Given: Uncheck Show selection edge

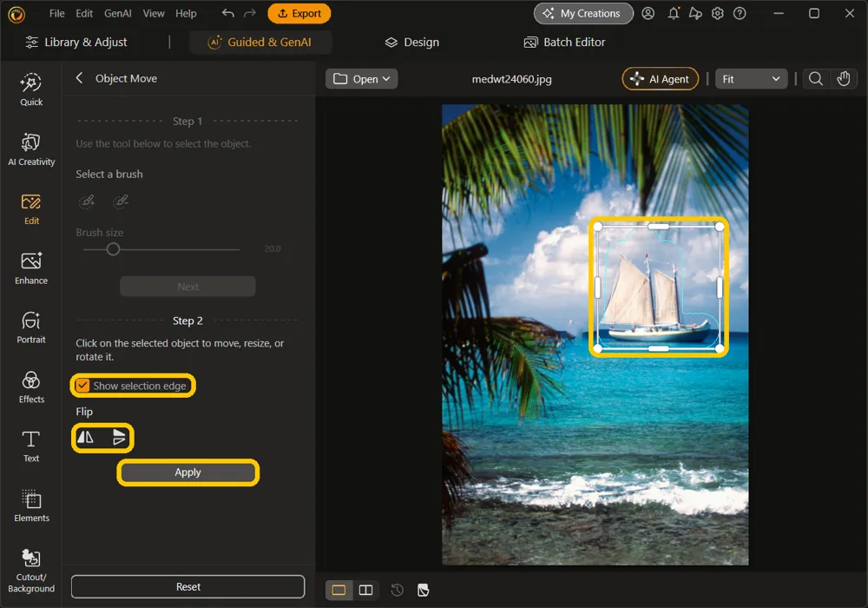Looking at the screenshot, I should coord(82,386).
